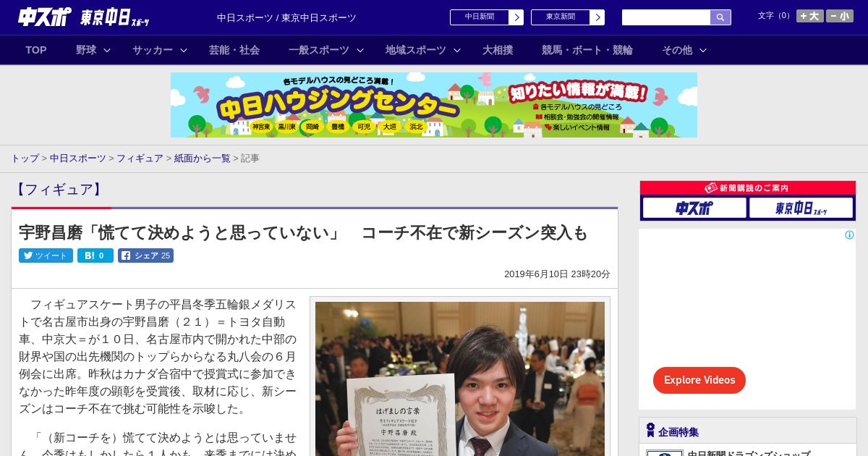This screenshot has width=868, height=456.
Task: Expand the 野球 dropdown chevron
Action: coord(107,51)
